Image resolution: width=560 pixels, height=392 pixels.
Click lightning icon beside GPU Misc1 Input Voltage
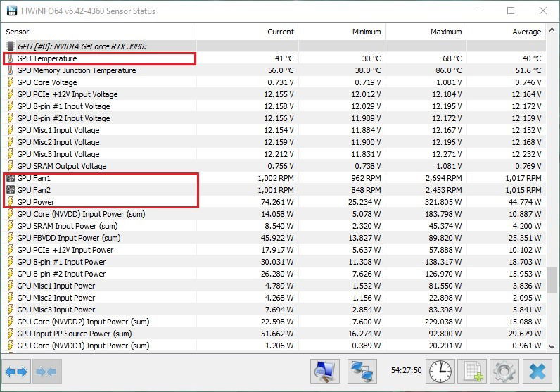tap(11, 130)
